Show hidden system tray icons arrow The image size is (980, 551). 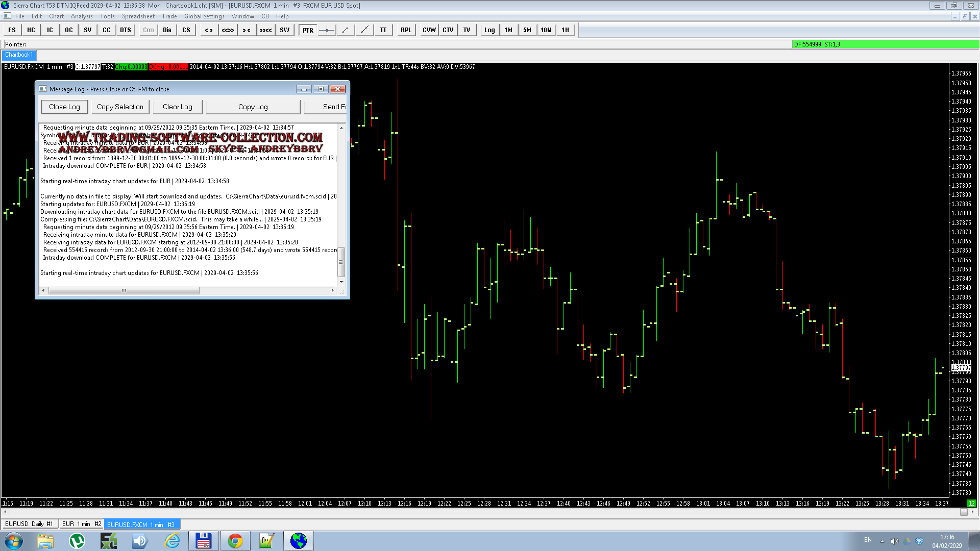(x=882, y=541)
